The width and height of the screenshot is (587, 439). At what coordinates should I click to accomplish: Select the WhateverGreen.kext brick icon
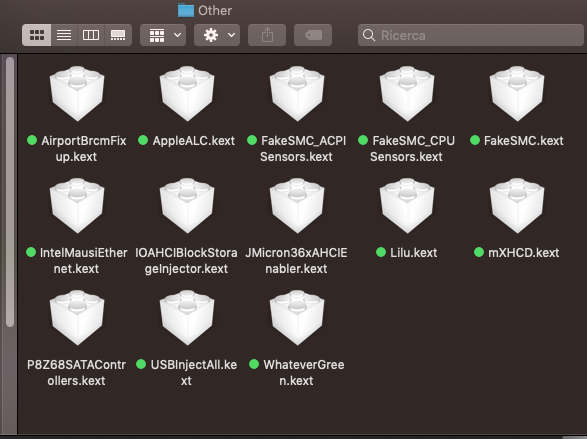297,317
